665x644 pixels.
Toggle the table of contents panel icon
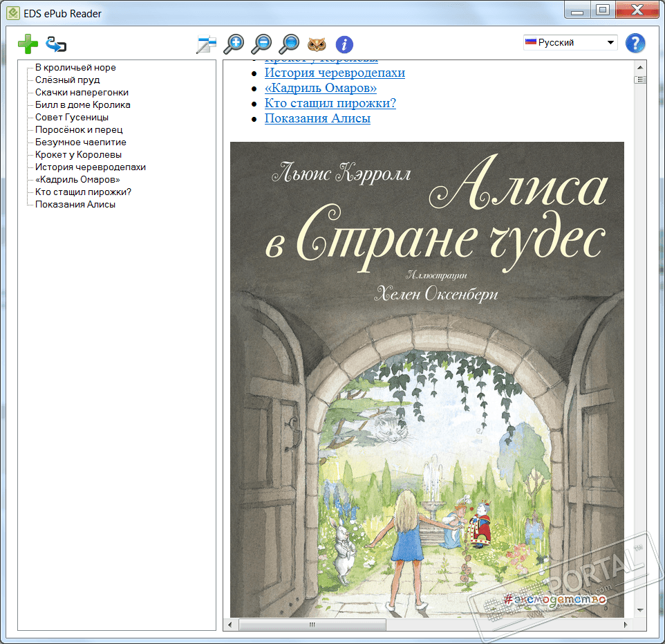[x=206, y=45]
